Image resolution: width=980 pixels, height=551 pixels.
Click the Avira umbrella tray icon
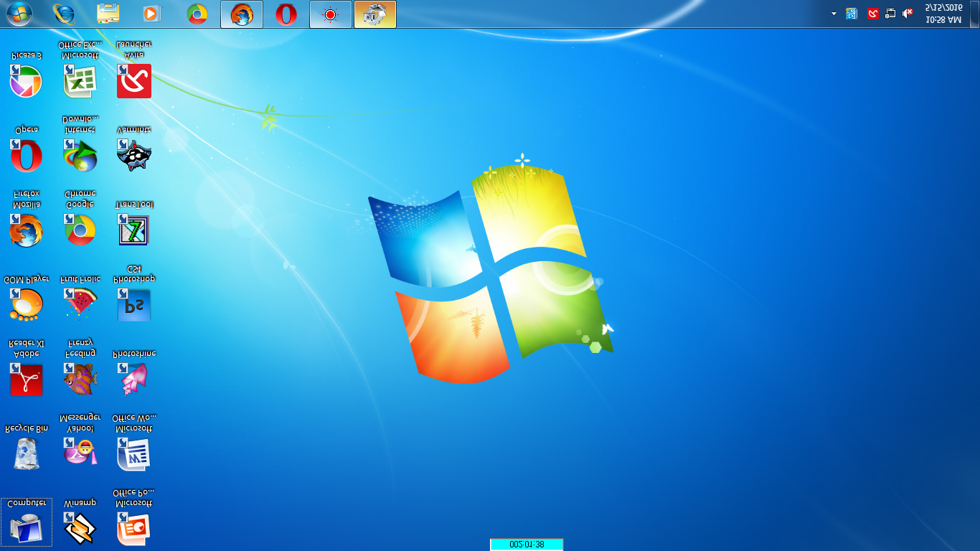click(x=873, y=14)
